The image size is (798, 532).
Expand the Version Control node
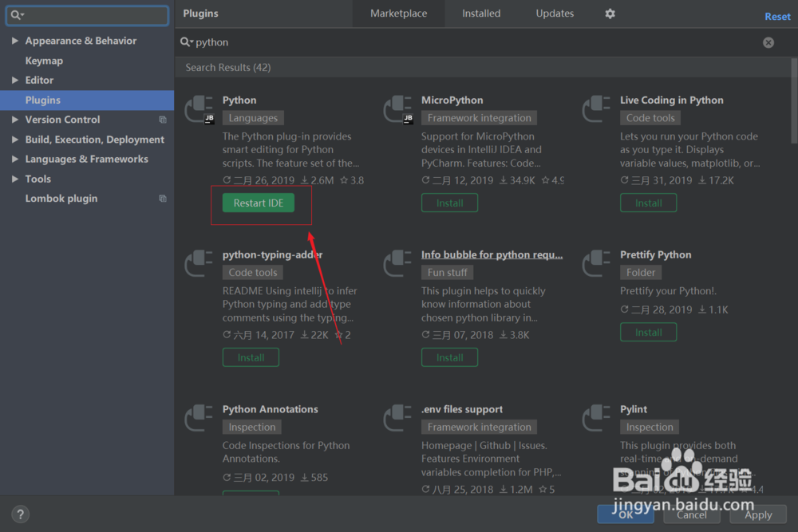(14, 120)
